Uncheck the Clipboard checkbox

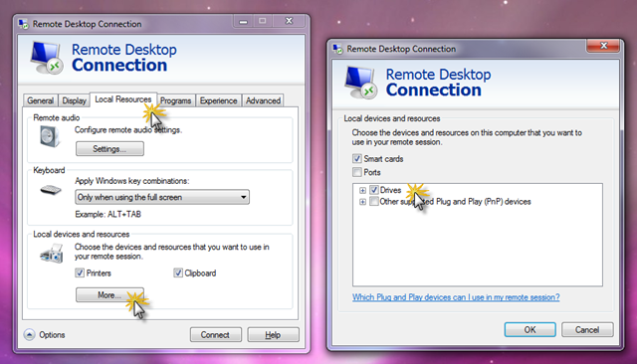[x=178, y=273]
